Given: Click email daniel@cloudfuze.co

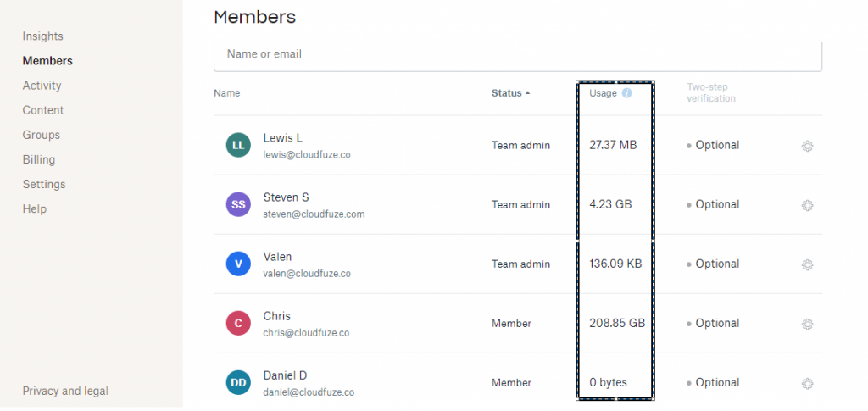Looking at the screenshot, I should [309, 392].
